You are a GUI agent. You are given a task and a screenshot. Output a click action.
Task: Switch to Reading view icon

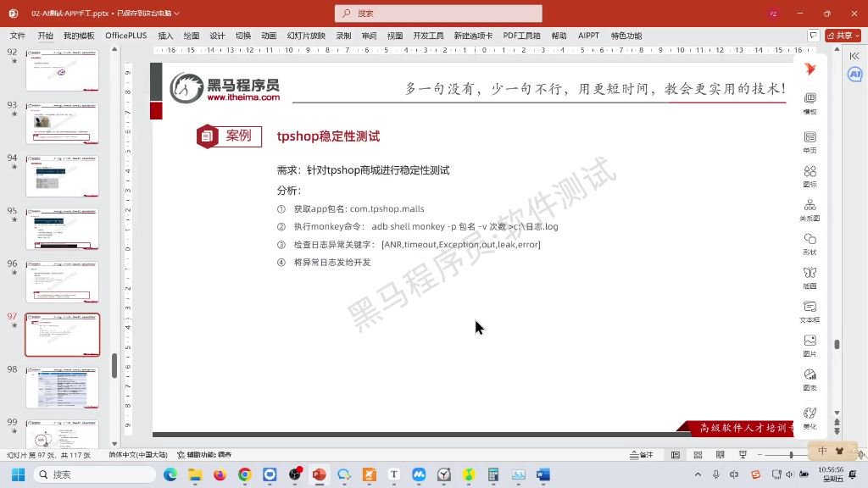[x=721, y=455]
